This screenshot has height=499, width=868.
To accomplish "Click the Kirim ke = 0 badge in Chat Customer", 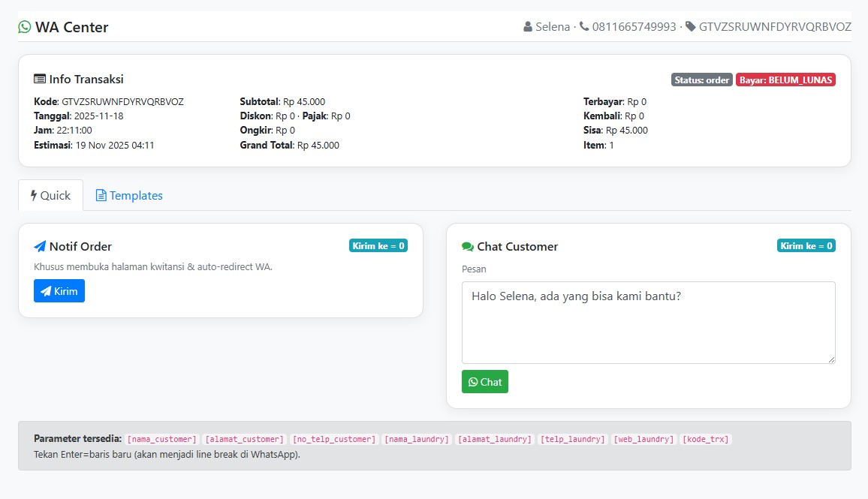I will click(x=806, y=245).
